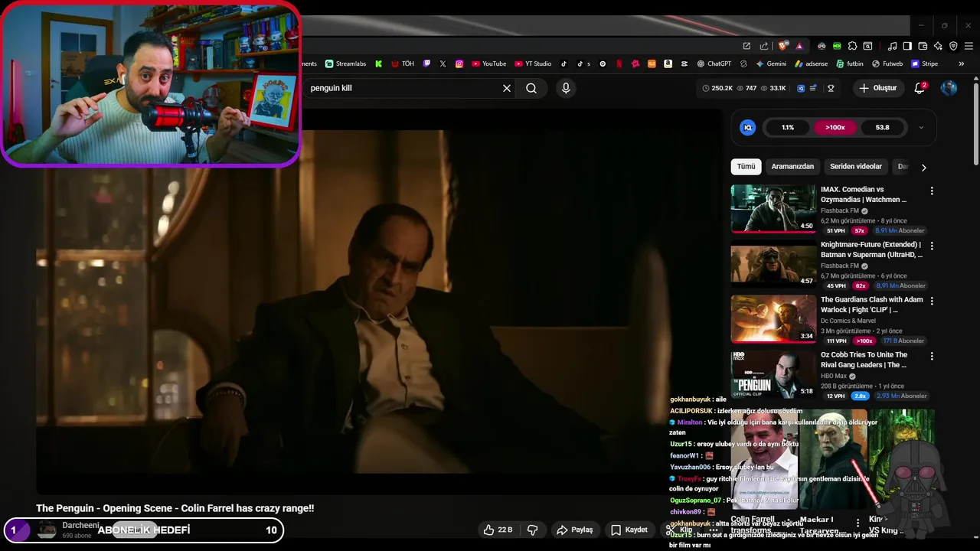Open the Instagram bookmark icon
980x551 pixels.
(459, 64)
